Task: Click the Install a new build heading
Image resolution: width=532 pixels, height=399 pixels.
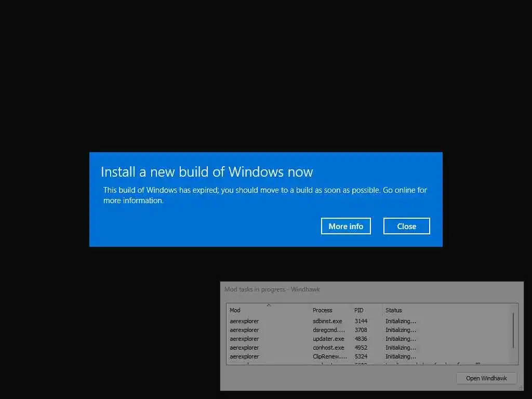Action: tap(207, 171)
